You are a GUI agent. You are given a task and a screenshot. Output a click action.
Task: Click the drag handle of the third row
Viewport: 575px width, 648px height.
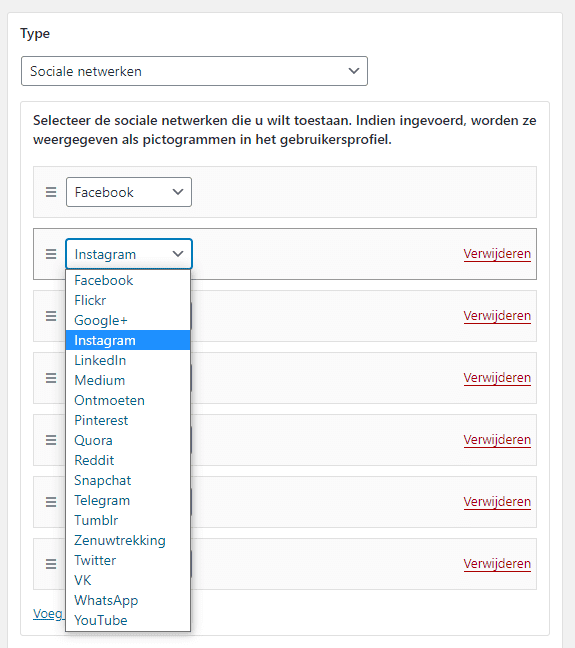point(51,316)
